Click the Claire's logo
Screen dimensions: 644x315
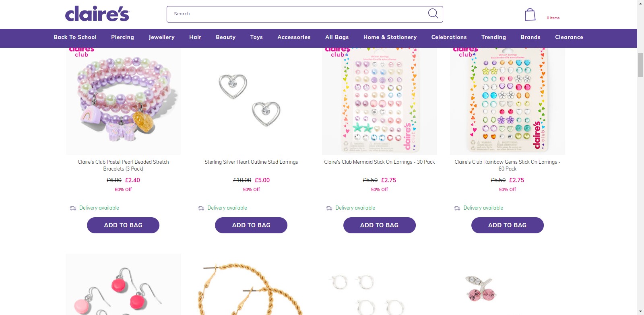97,14
